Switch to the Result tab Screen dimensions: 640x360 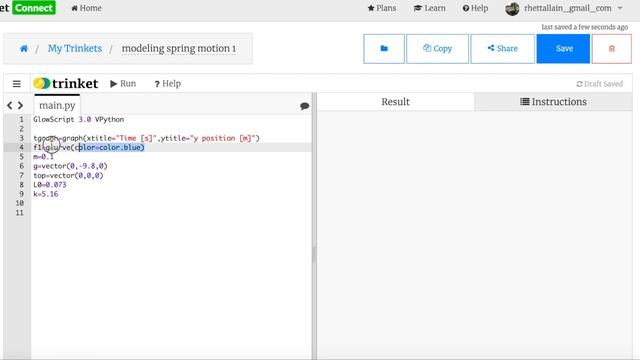point(395,102)
